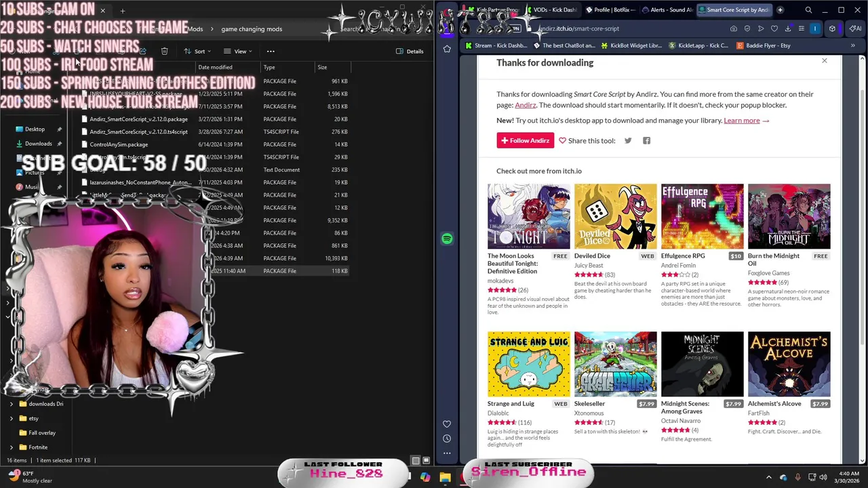Open the extensions cube icon in browser toolbar
868x488 pixels.
832,28
